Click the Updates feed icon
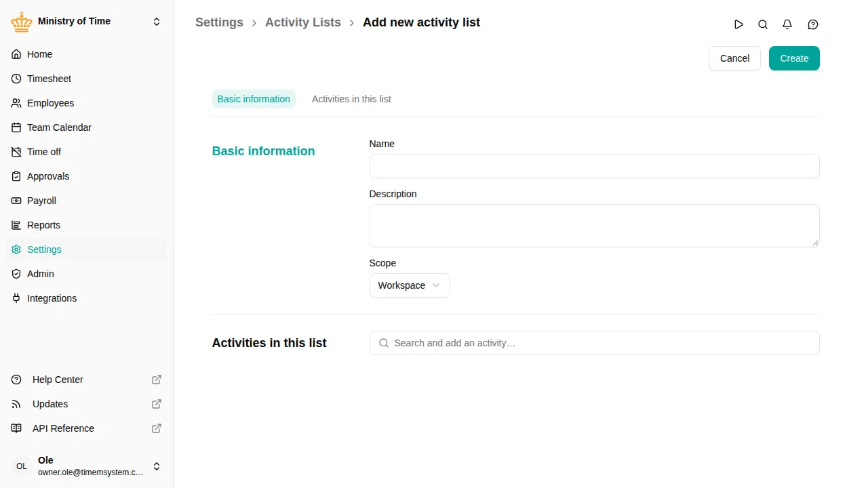Screen dimensions: 868x488 [x=16, y=404]
